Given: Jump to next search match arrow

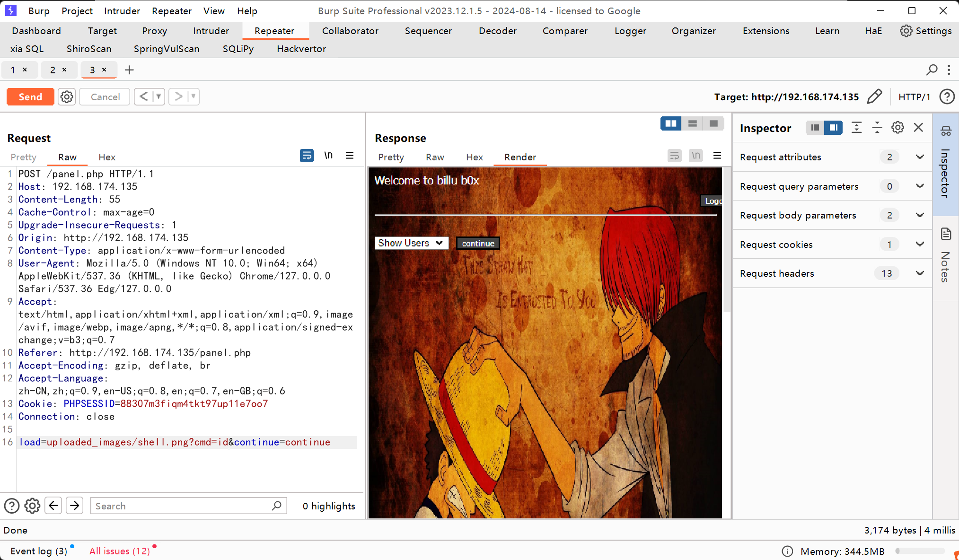Looking at the screenshot, I should (74, 506).
